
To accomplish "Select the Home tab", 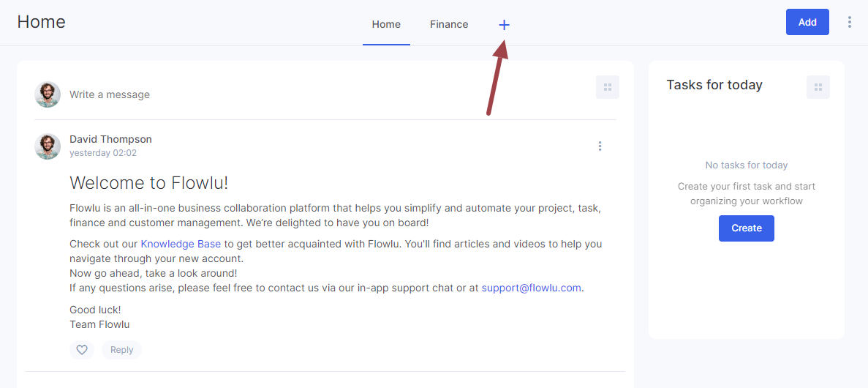I will [x=386, y=24].
